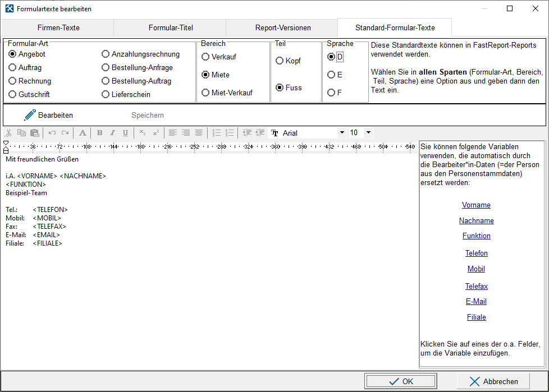This screenshot has width=549, height=392.
Task: Go to the Report-Versionen tab
Action: tap(282, 27)
